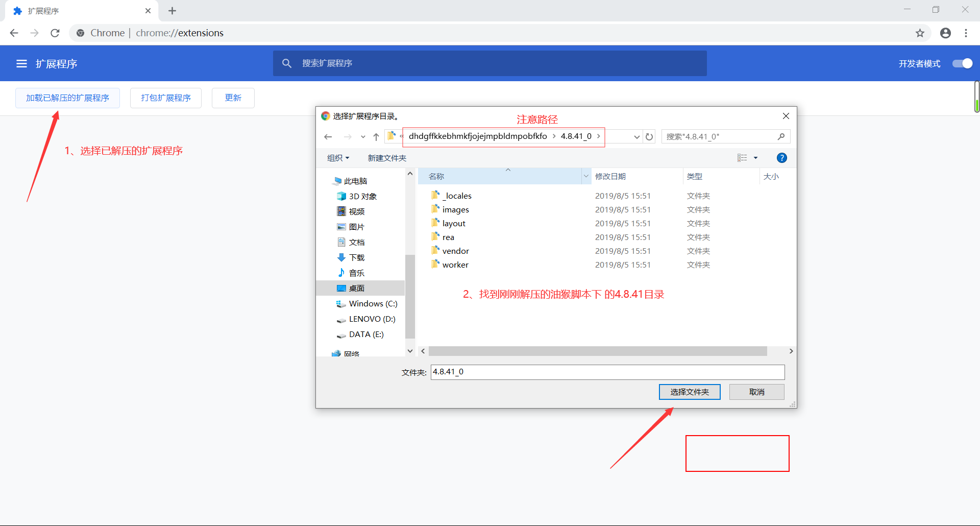Open the Chrome profile avatar
The image size is (980, 526).
[x=945, y=33]
